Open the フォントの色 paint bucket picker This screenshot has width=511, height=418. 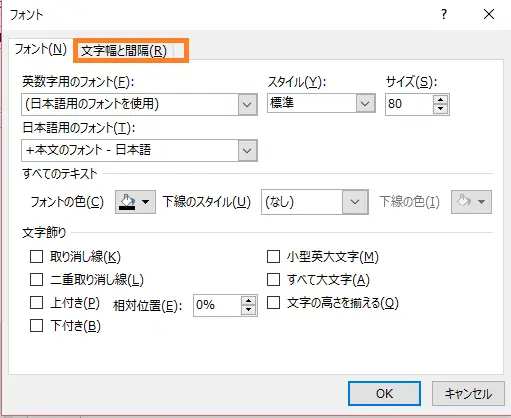135,202
